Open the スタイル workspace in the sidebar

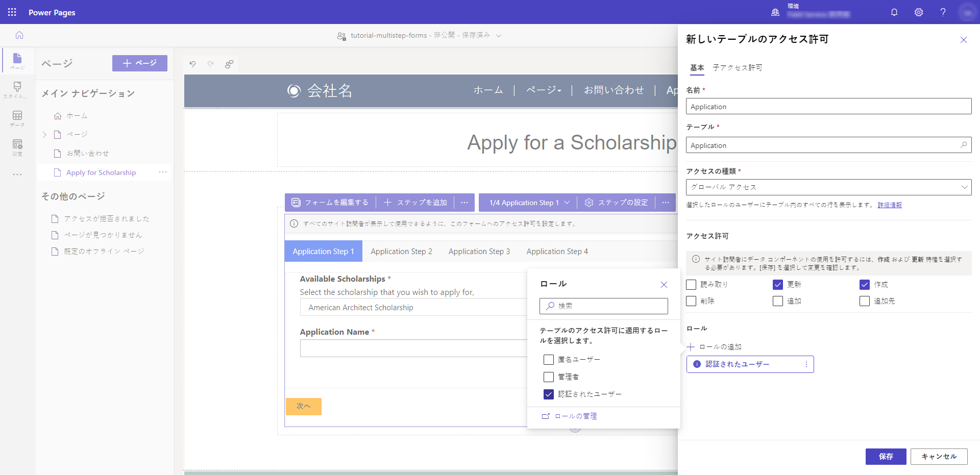[17, 89]
